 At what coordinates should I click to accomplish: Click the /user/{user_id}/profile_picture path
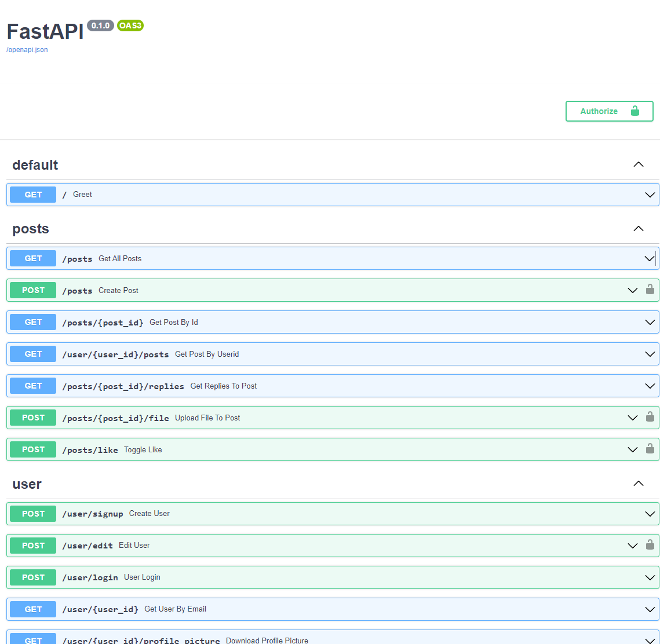click(141, 640)
